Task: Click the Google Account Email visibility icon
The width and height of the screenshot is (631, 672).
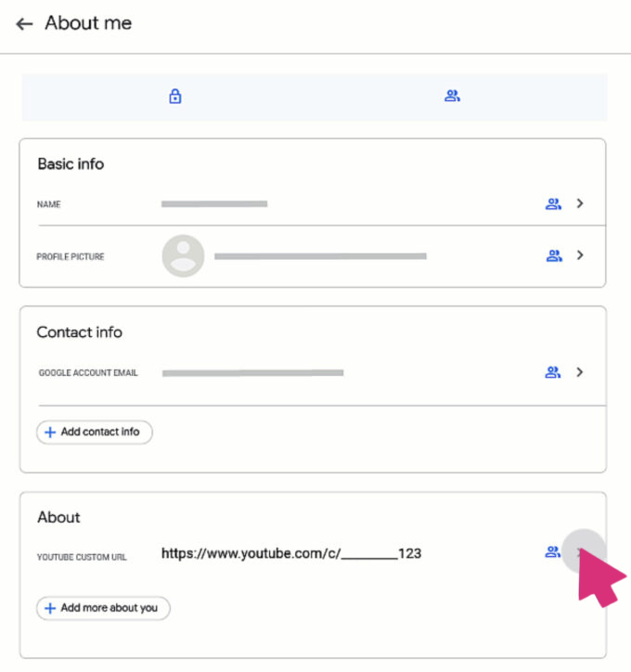Action: point(553,372)
